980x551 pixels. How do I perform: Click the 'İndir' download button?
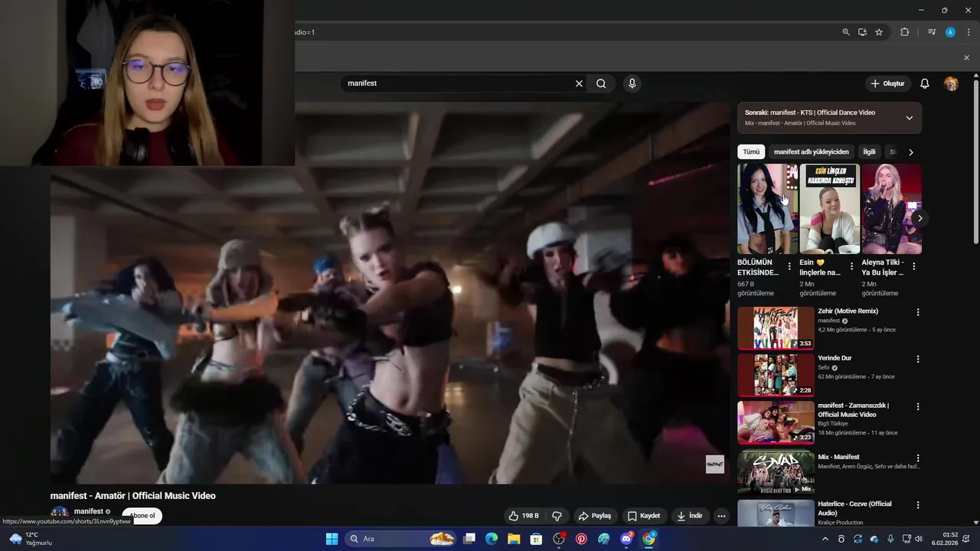pyautogui.click(x=689, y=516)
